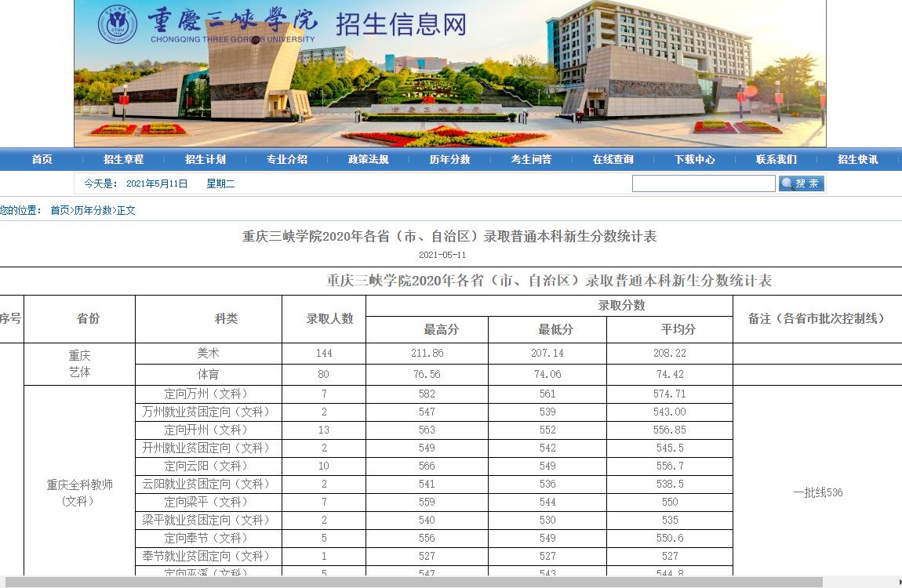Screen dimensions: 902x588
Task: Click the 备注（各省市批次控制线） header
Action: tap(817, 318)
